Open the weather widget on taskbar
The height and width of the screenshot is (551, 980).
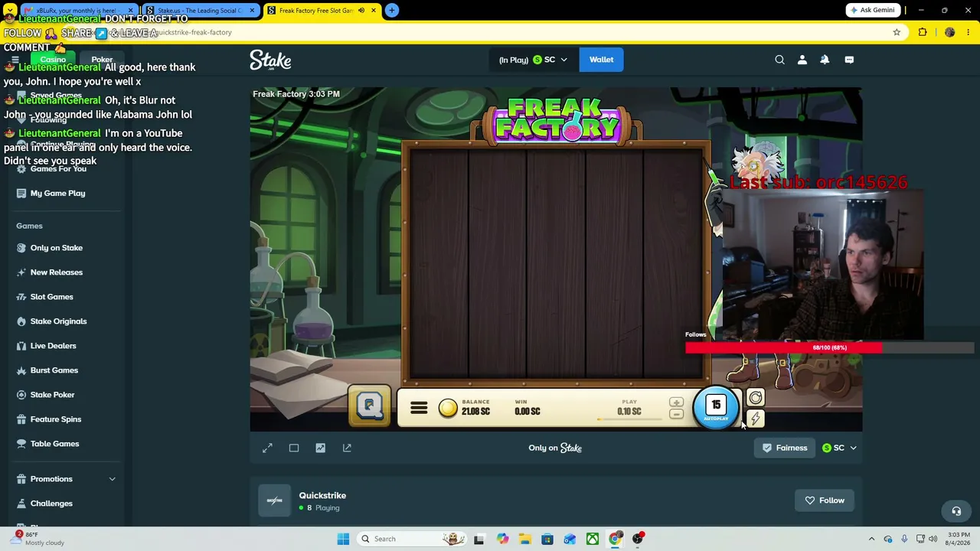pyautogui.click(x=38, y=538)
